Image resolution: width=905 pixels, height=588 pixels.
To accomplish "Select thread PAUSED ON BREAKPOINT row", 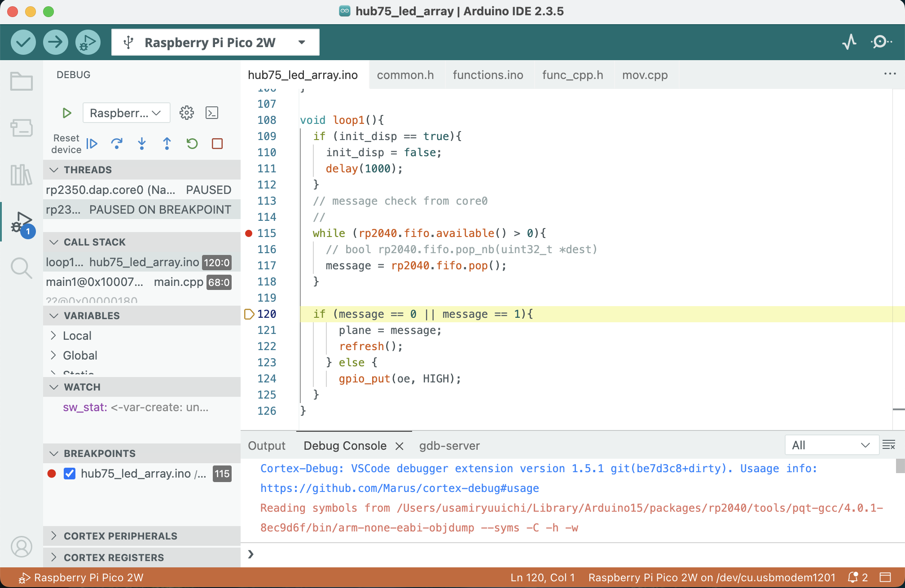I will [x=141, y=210].
